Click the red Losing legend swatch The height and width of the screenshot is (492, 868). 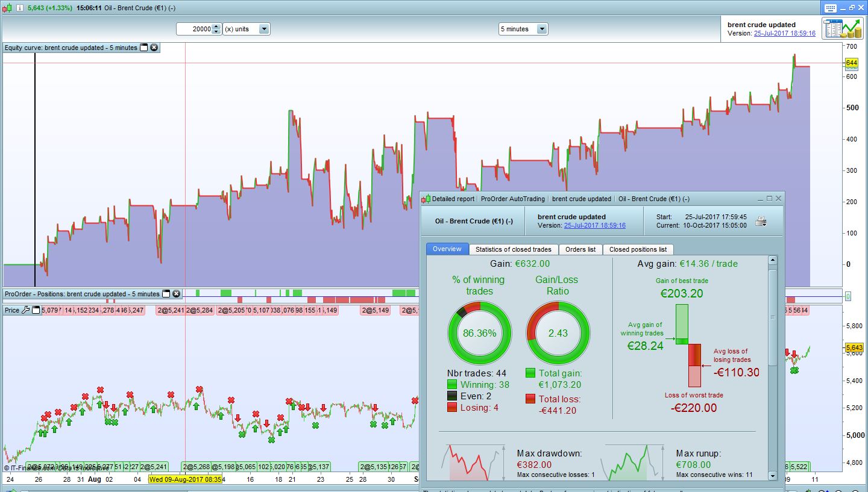tap(452, 408)
